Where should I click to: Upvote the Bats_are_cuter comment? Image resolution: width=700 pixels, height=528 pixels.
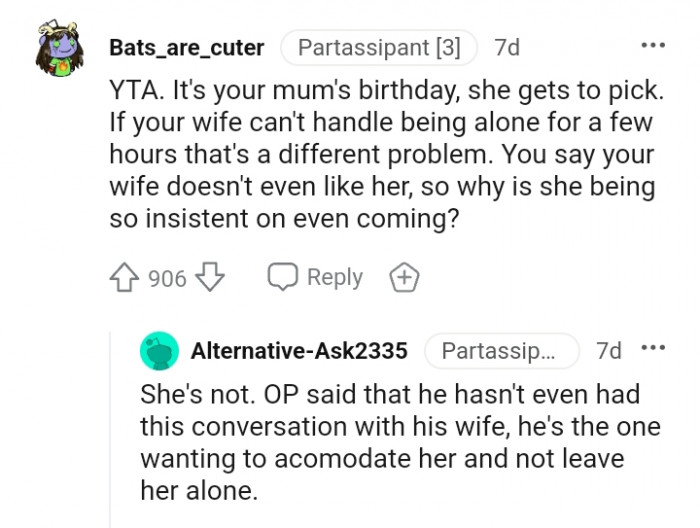coord(125,278)
